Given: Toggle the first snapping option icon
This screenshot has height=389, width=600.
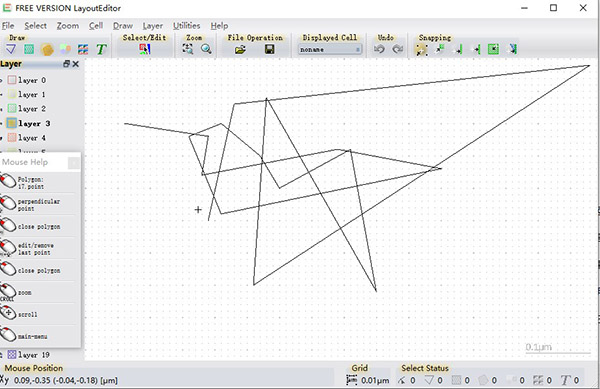Looking at the screenshot, I should 421,49.
